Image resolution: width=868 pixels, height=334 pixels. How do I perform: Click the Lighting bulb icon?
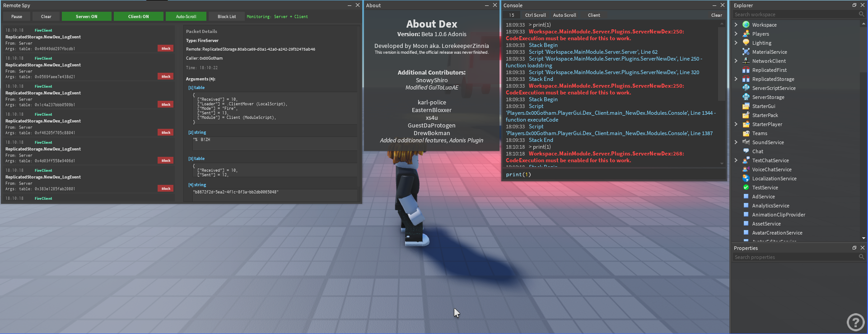point(746,43)
